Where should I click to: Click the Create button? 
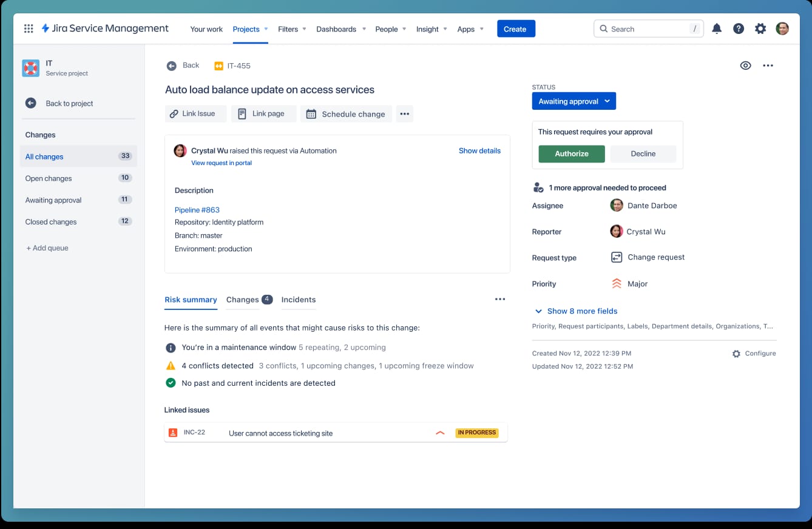point(516,29)
